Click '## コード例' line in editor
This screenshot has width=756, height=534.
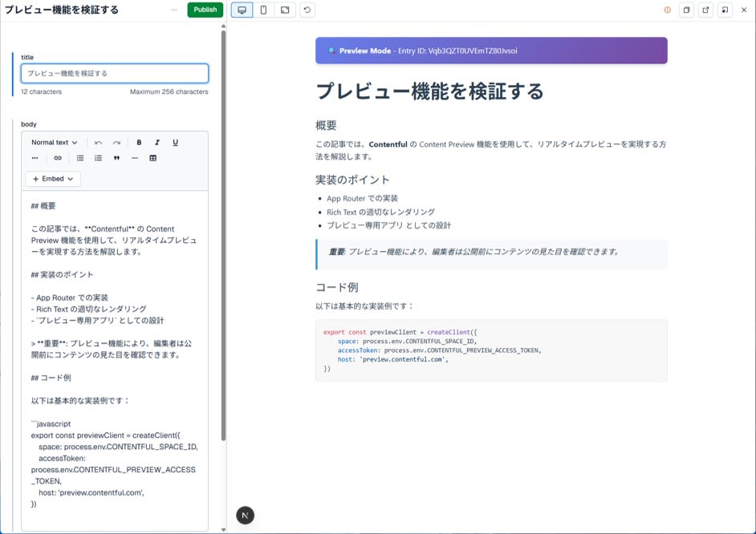pos(51,378)
